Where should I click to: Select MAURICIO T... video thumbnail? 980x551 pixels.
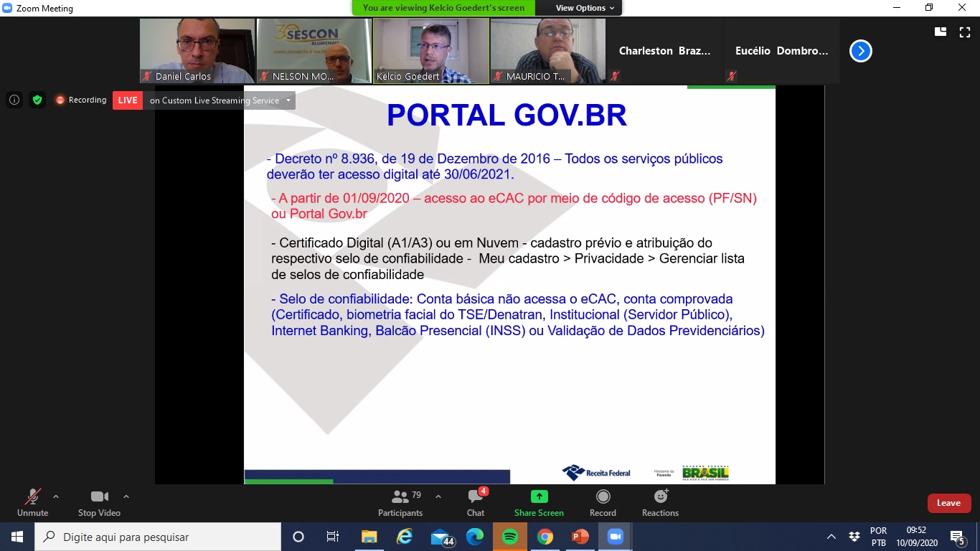[548, 51]
